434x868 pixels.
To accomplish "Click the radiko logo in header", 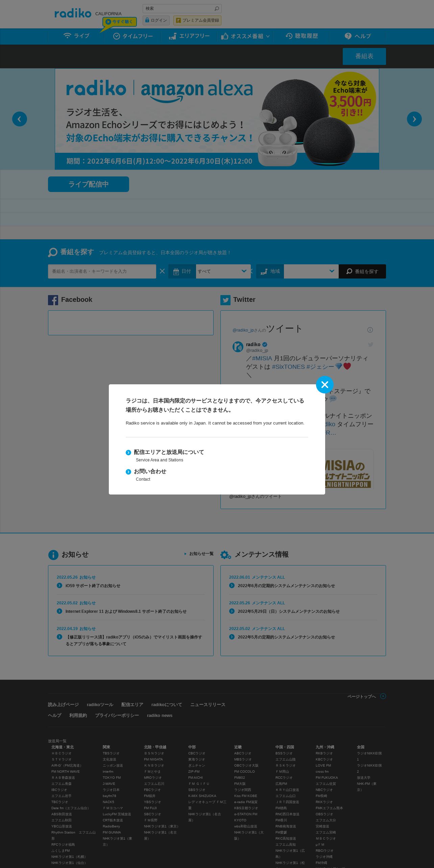I will click(73, 14).
